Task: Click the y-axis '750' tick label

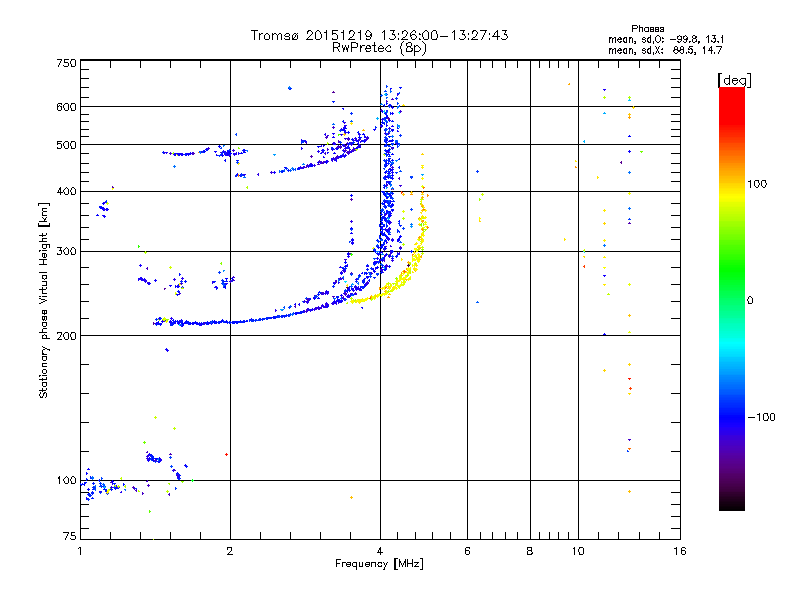Action: coord(66,63)
